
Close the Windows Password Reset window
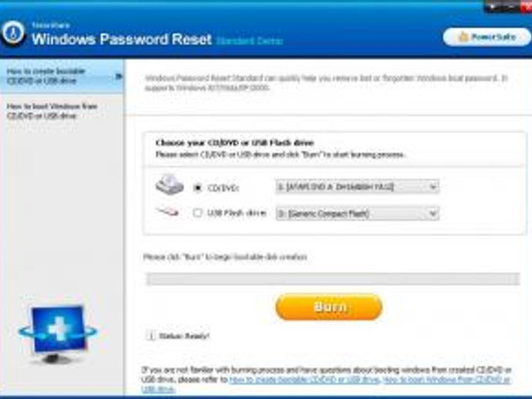coord(526,6)
